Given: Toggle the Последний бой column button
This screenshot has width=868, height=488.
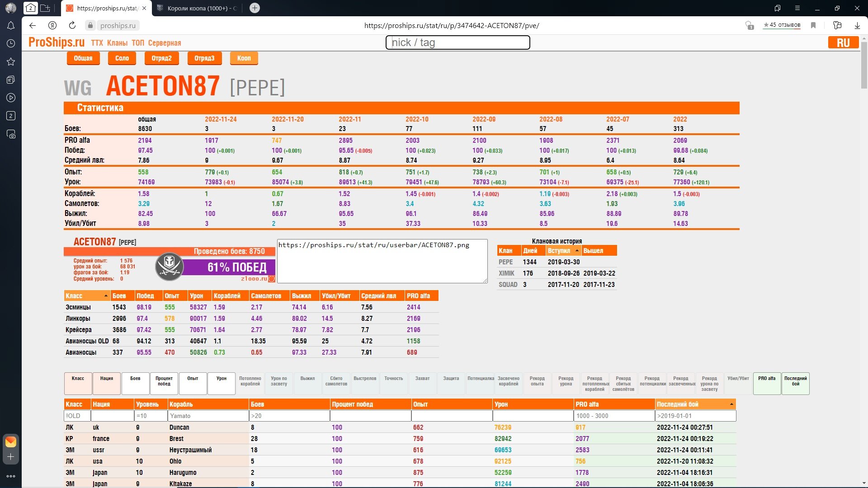Looking at the screenshot, I should point(796,384).
